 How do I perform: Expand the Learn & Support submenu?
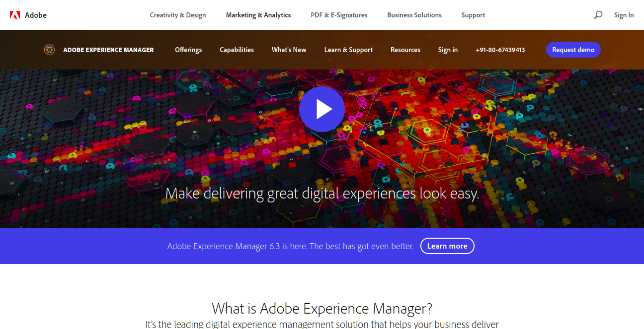point(348,50)
